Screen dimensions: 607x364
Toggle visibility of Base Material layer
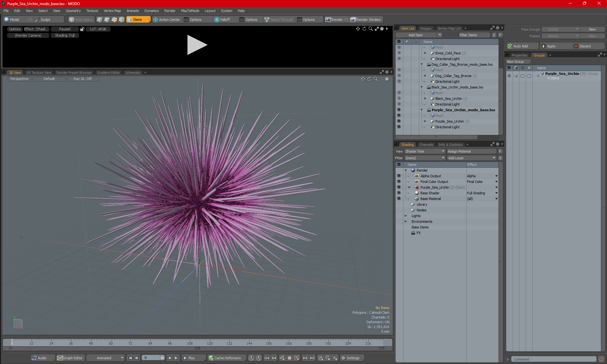point(399,199)
